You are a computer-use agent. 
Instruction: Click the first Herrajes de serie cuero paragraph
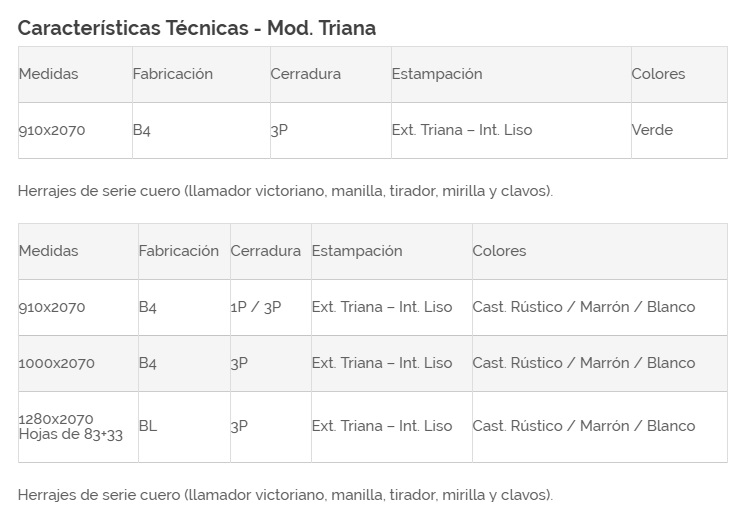coord(285,191)
